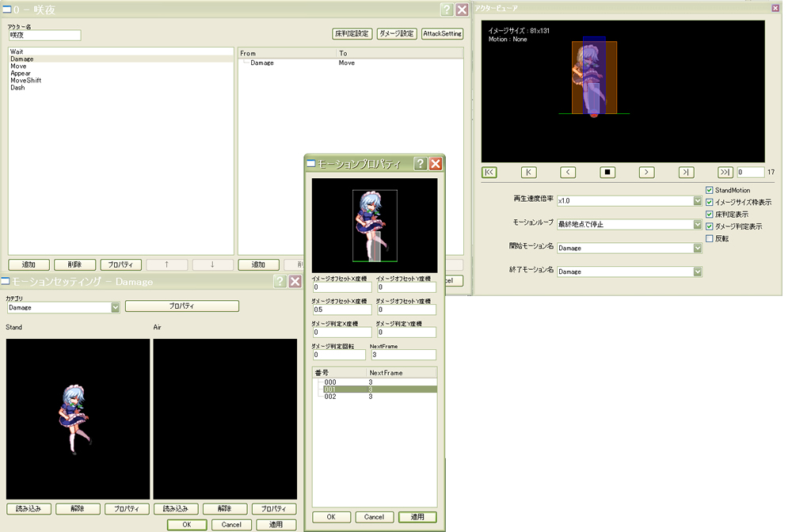The height and width of the screenshot is (532, 792).
Task: Click the From column header
Action: coord(287,53)
